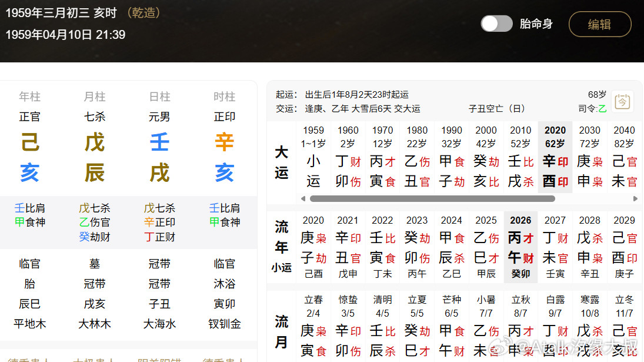
Task: Click the date 1959年04月10日 21:39
Action: pos(66,35)
